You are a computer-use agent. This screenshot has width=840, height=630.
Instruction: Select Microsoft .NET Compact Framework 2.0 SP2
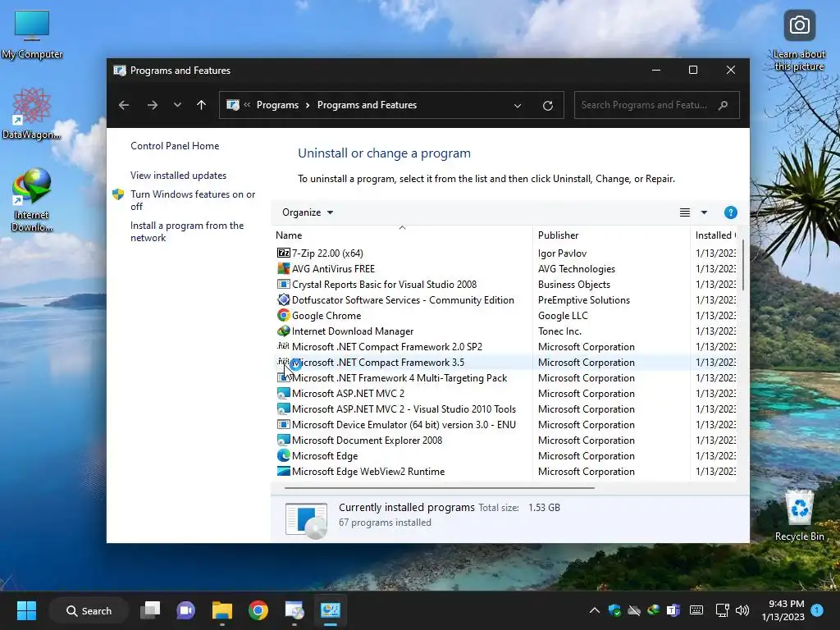point(387,347)
